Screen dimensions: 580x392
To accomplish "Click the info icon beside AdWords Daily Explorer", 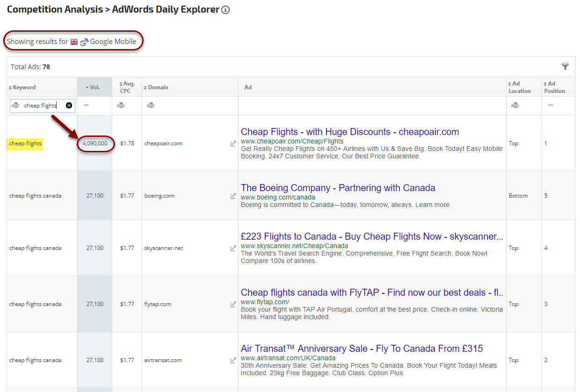I will click(225, 10).
